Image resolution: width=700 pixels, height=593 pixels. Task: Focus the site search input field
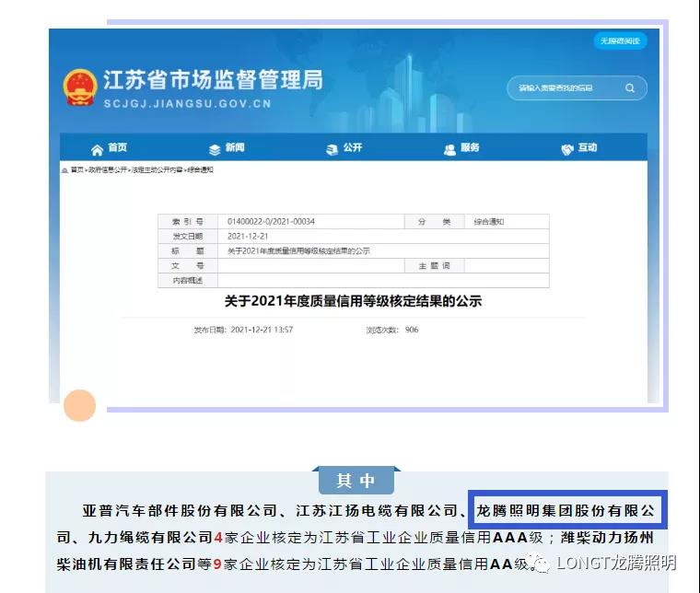(x=577, y=87)
